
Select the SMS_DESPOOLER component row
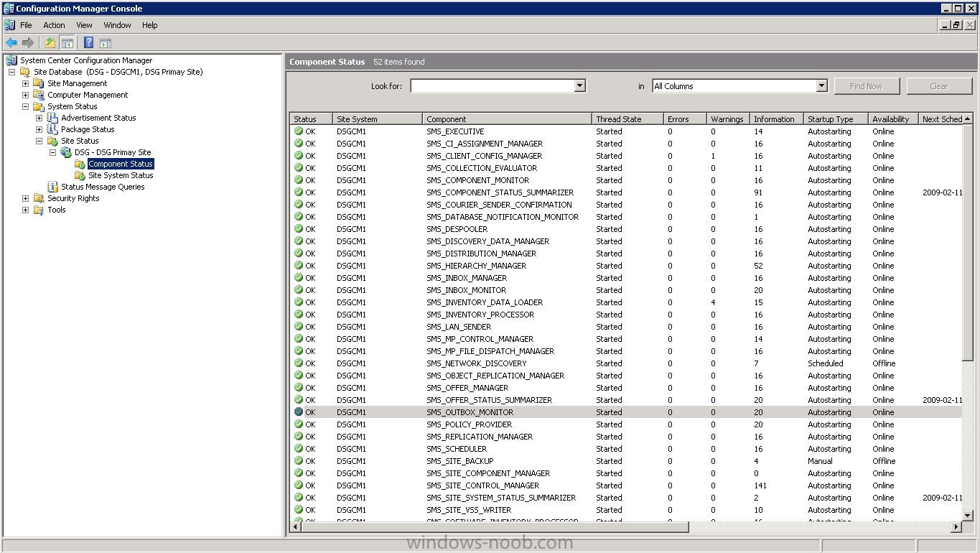[x=626, y=229]
